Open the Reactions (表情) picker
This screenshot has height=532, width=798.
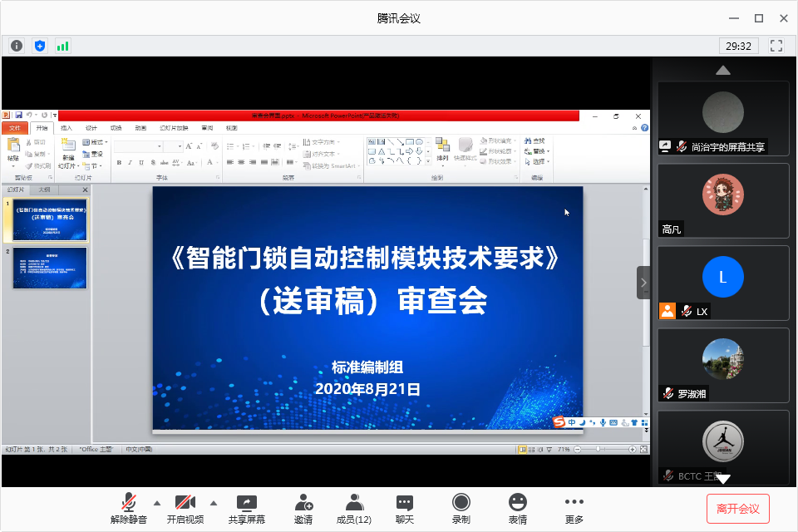[x=518, y=509]
